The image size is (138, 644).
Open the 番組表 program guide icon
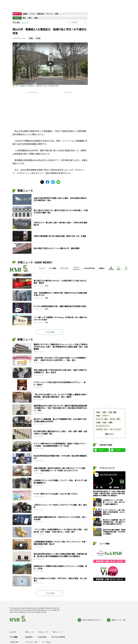118,268
